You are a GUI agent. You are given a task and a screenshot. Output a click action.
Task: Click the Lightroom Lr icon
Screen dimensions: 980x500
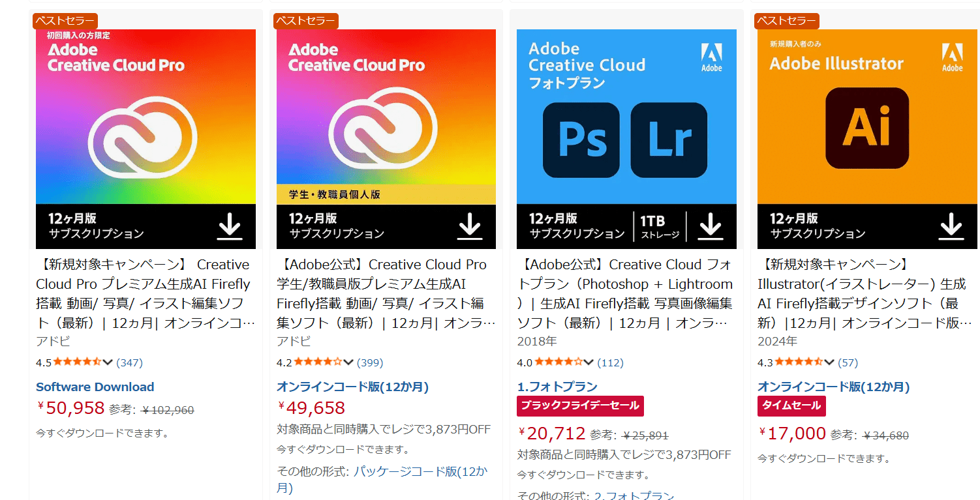point(669,140)
